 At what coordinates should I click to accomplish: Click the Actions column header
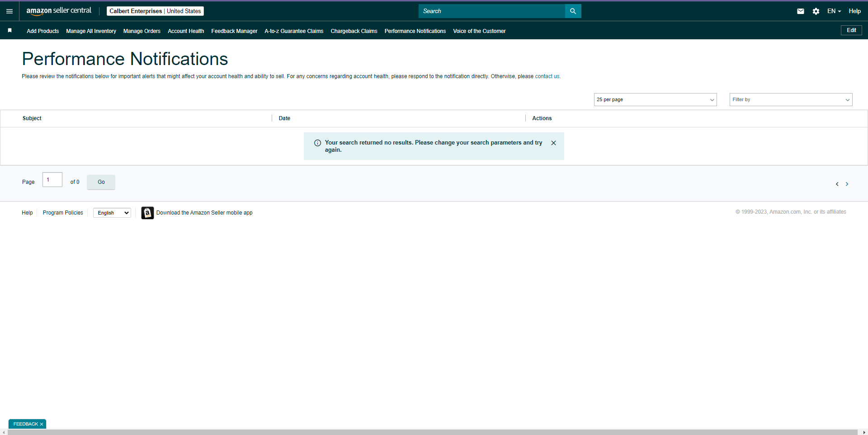[542, 118]
